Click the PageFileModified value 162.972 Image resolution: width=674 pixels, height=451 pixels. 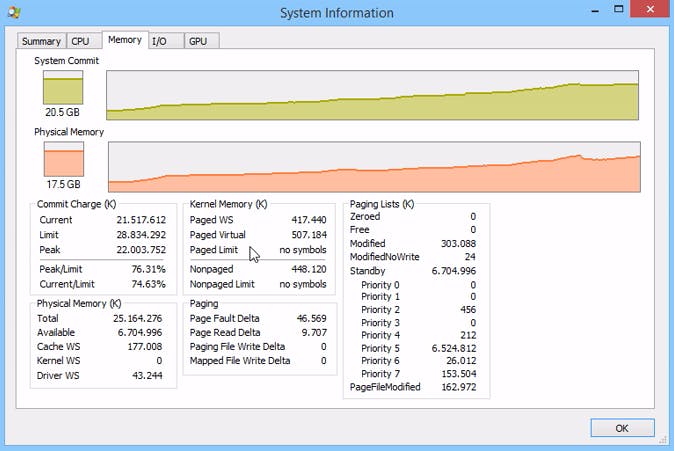coord(459,387)
